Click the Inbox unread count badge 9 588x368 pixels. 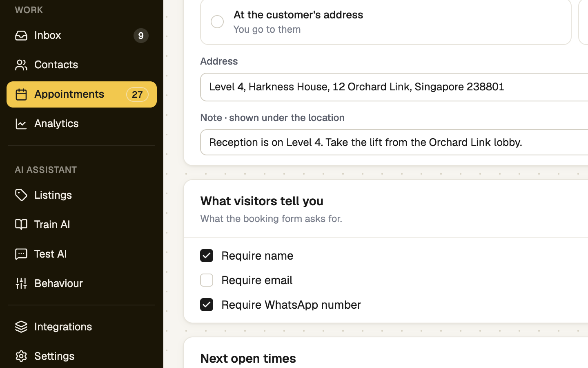pyautogui.click(x=141, y=36)
